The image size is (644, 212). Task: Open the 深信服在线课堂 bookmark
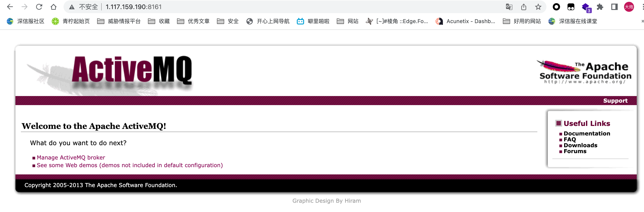(573, 21)
